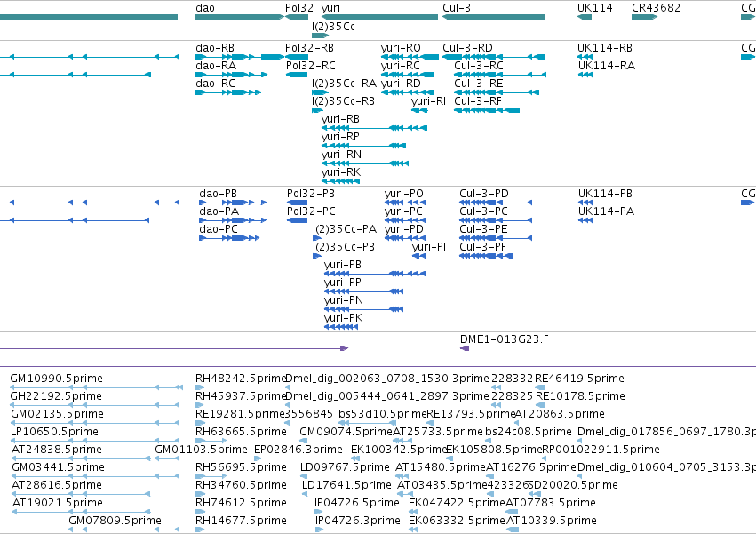Click protein Pol32-PB

pyautogui.click(x=311, y=194)
